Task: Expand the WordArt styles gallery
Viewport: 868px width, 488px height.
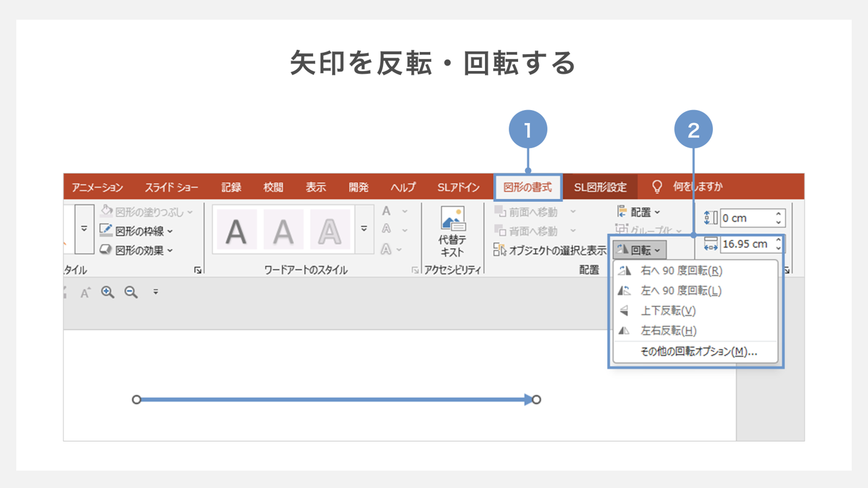Action: click(x=364, y=229)
